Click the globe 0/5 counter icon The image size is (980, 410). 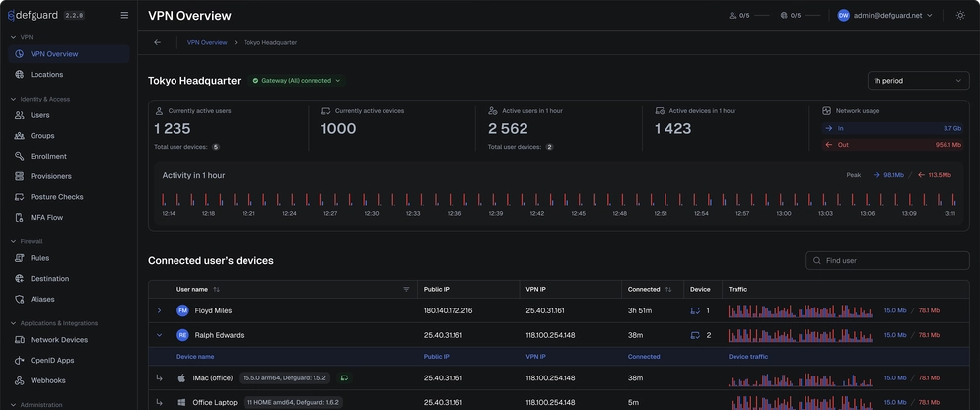point(784,16)
